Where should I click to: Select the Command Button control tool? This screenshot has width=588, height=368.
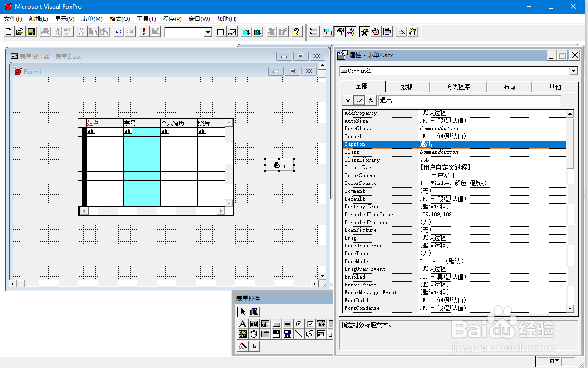(x=276, y=324)
